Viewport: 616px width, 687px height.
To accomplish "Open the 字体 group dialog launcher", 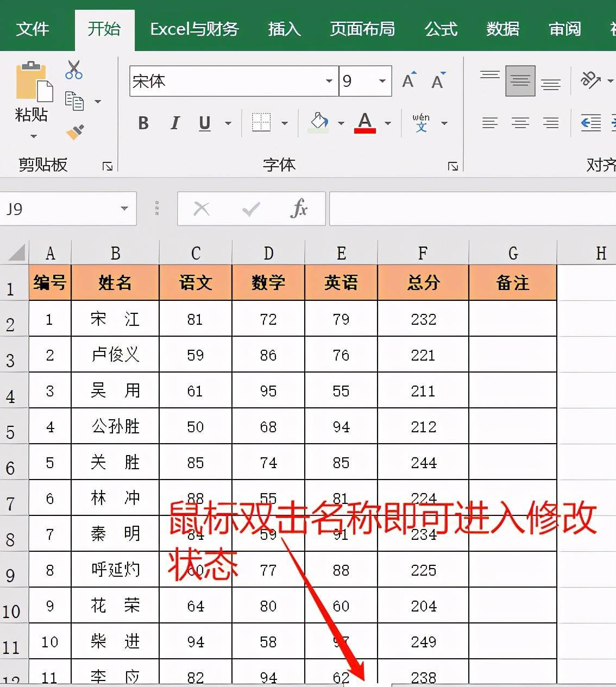I will tap(452, 166).
